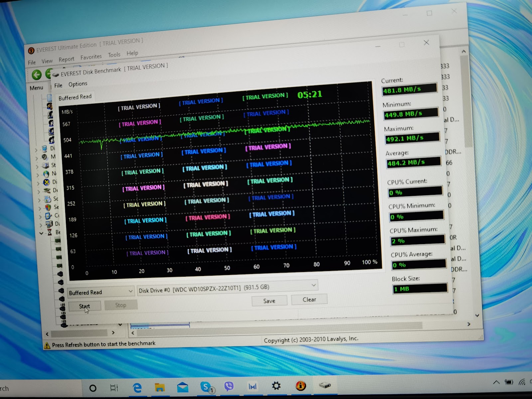Open the File menu in EVEREST main window

tap(32, 62)
